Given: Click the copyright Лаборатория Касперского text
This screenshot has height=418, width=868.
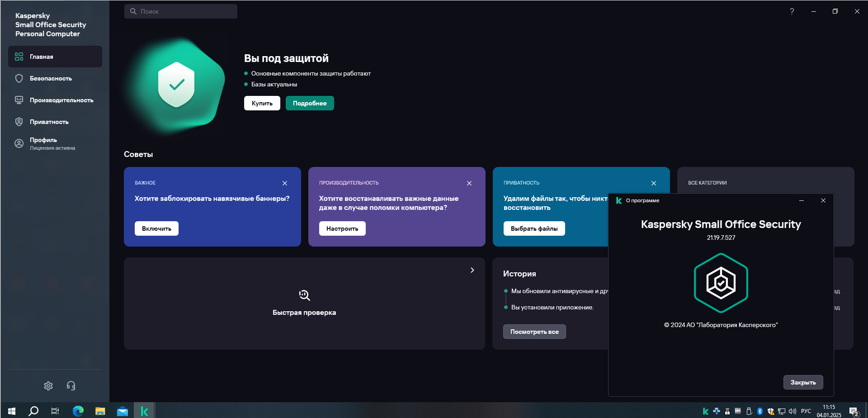Looking at the screenshot, I should [x=721, y=325].
